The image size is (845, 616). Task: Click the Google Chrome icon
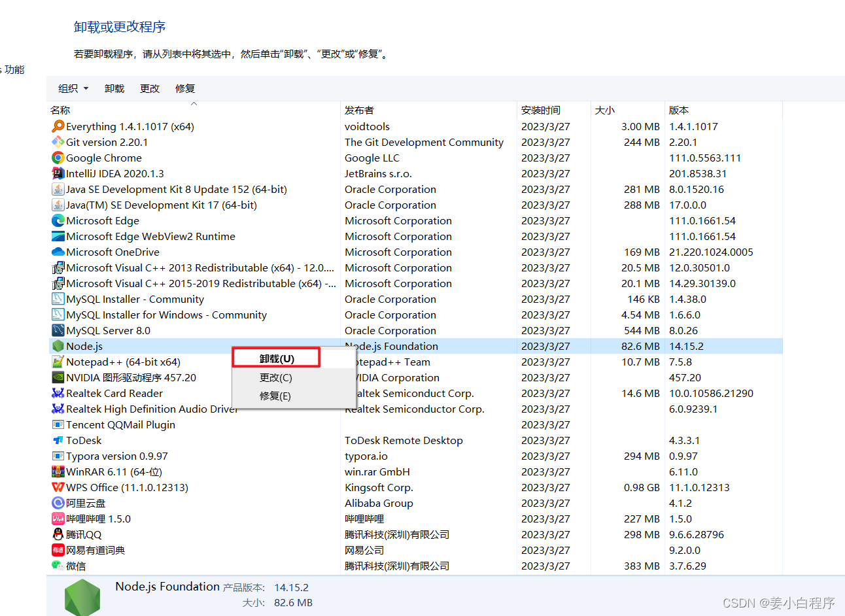pos(58,158)
